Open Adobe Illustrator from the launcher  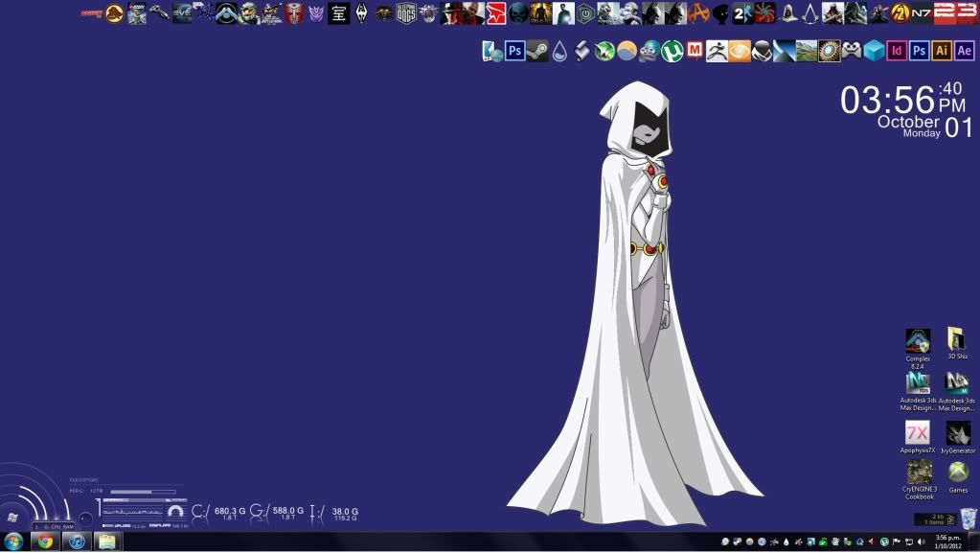coord(942,51)
